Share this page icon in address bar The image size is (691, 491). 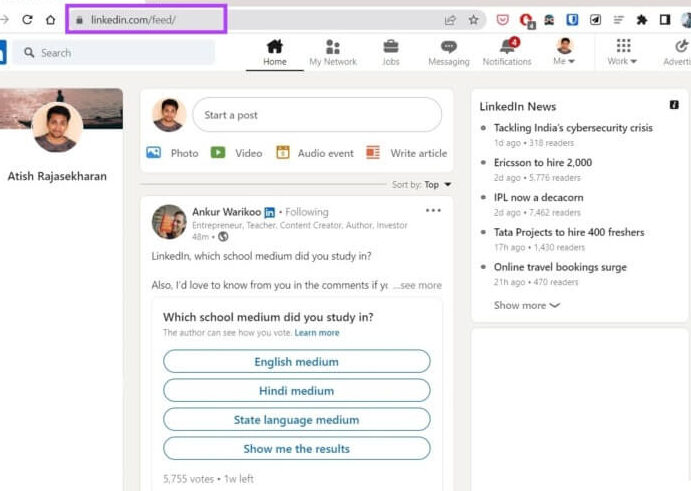point(450,20)
